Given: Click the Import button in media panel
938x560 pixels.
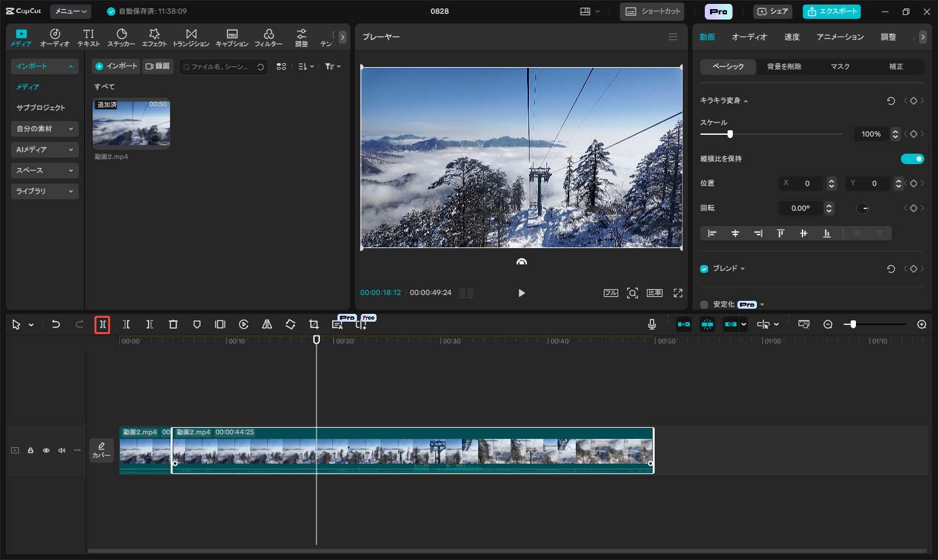Looking at the screenshot, I should point(116,66).
